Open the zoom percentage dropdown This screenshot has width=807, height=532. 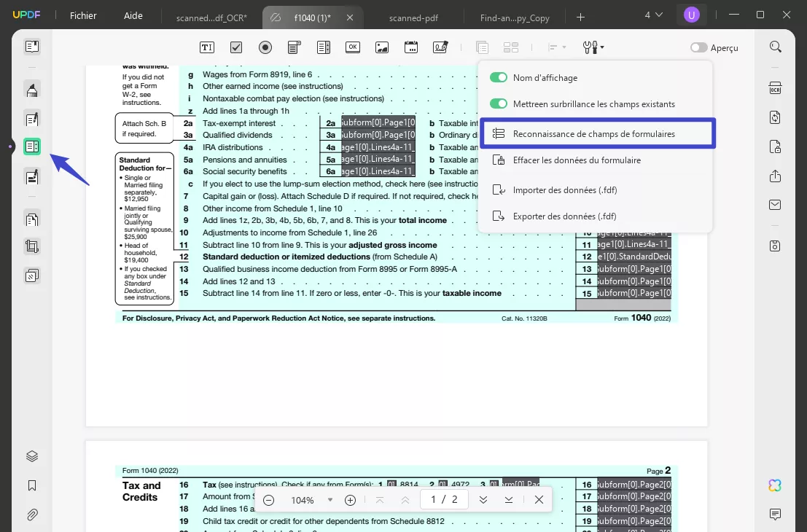pyautogui.click(x=330, y=500)
